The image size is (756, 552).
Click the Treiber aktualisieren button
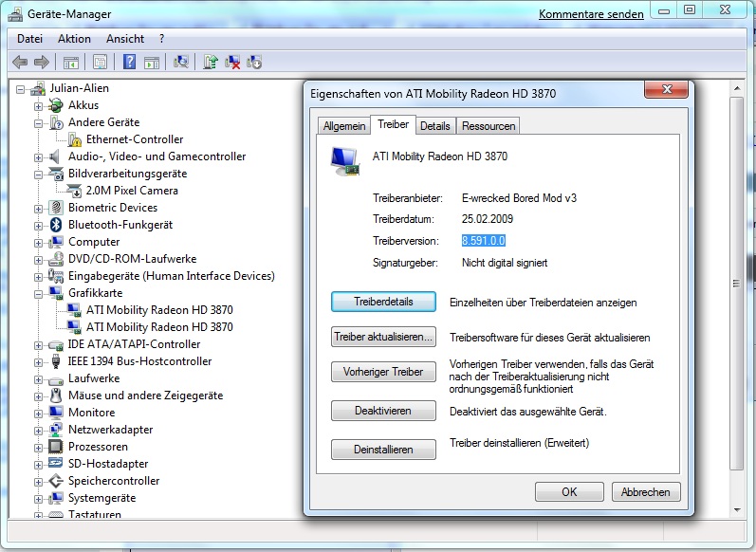tap(383, 337)
